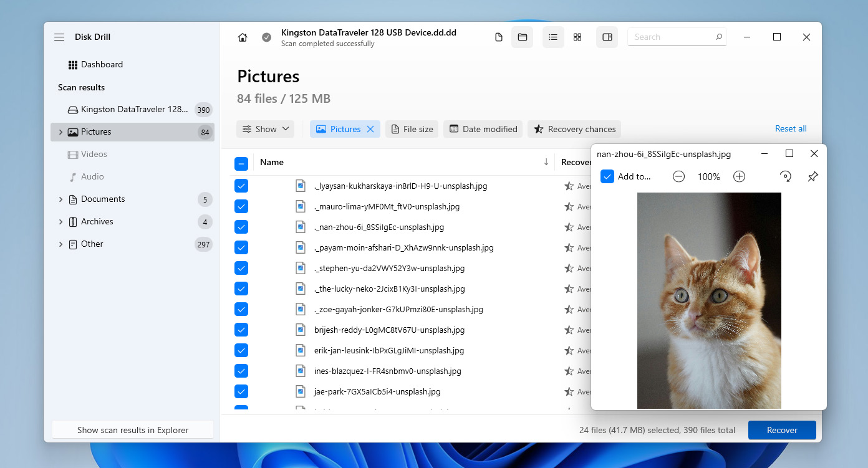Open the Show filter dropdown
The image size is (868, 468).
pyautogui.click(x=265, y=129)
